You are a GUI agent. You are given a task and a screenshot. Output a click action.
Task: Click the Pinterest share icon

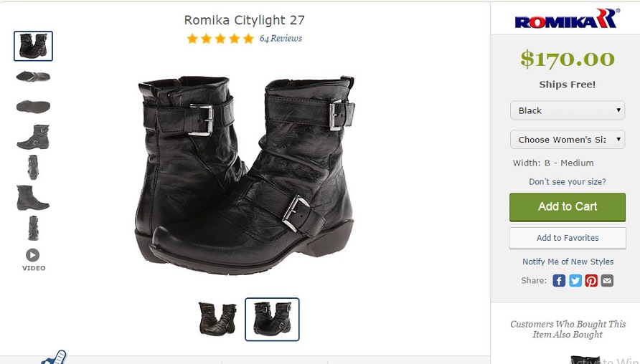591,280
